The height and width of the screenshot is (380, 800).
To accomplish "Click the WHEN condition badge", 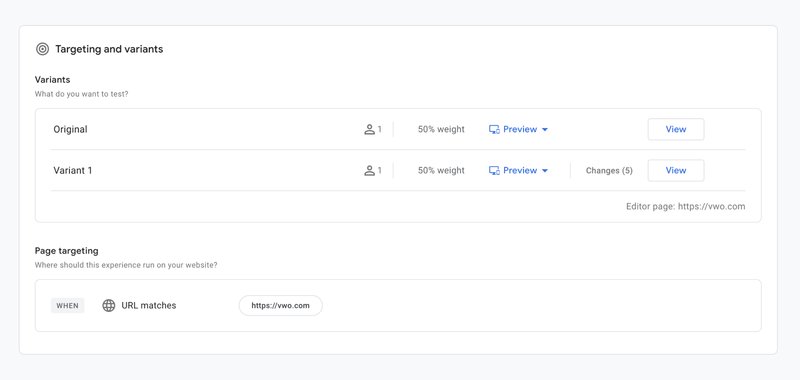I will tap(67, 306).
